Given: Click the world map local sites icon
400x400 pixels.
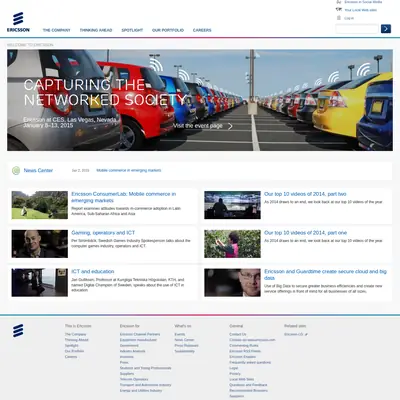Looking at the screenshot, I should [x=339, y=10].
